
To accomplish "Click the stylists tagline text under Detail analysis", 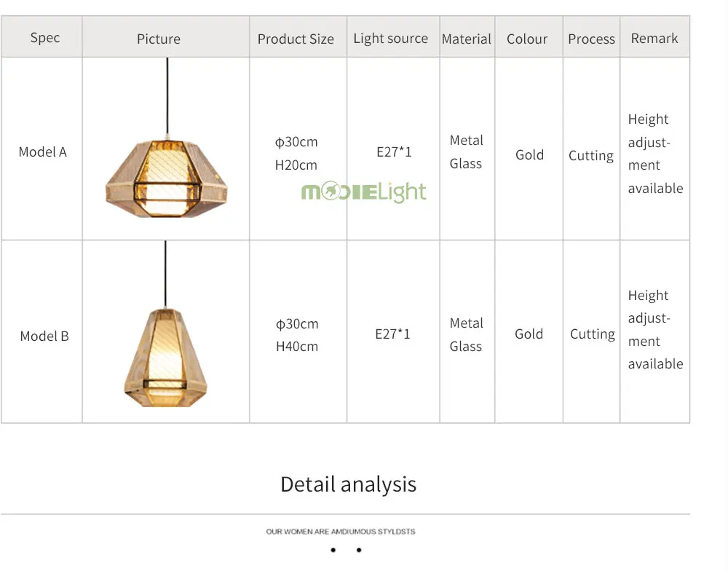I will [341, 532].
